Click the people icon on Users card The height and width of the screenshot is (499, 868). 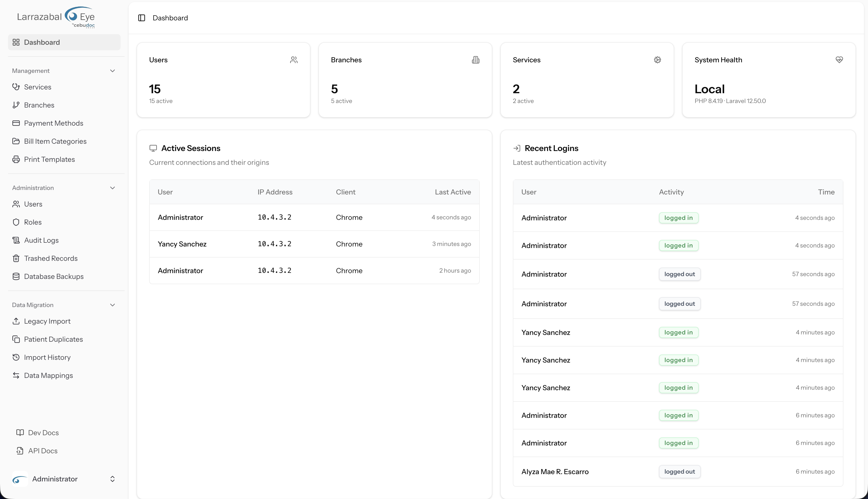[294, 60]
